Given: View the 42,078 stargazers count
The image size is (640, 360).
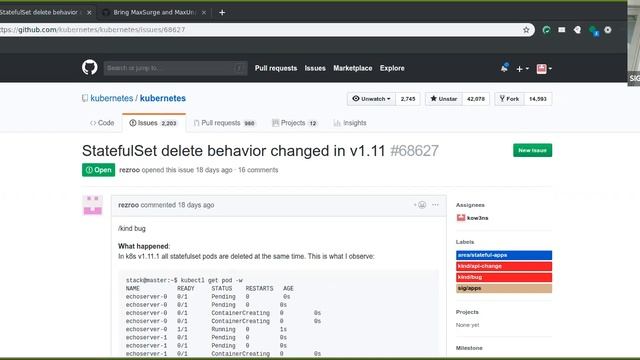Looking at the screenshot, I should (x=476, y=99).
